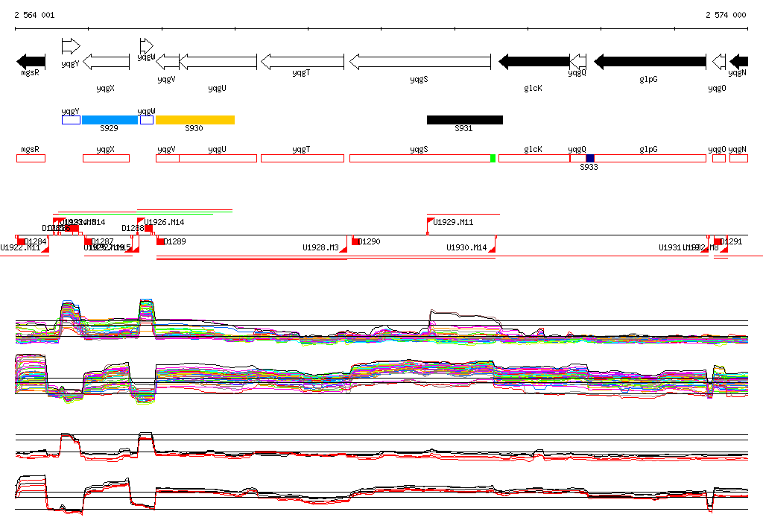
Task: Select the red-outlined yqgU annotation box
Action: (x=218, y=158)
